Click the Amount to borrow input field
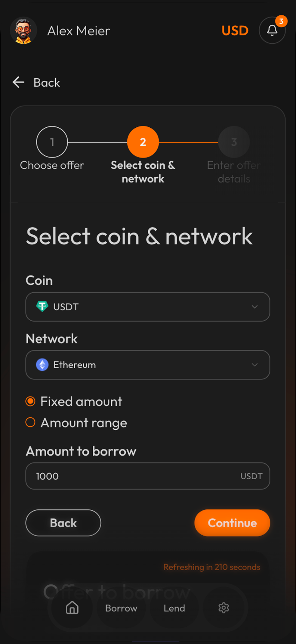 click(x=135, y=476)
